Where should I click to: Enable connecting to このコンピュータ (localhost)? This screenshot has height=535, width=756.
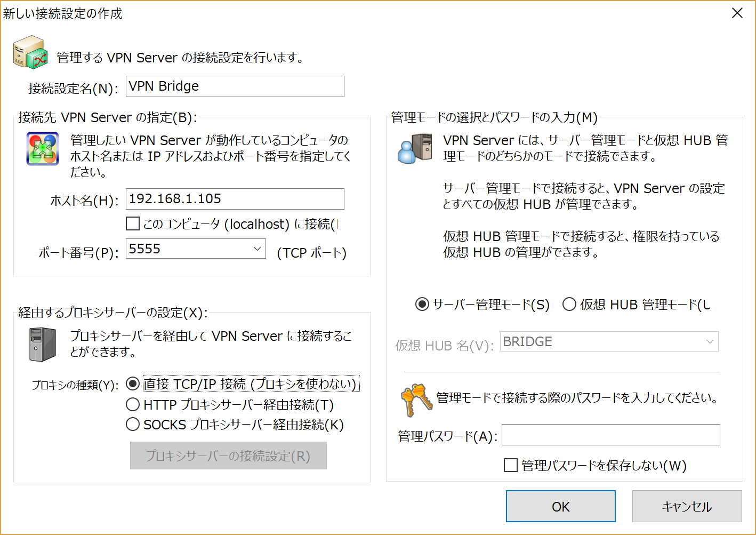132,223
